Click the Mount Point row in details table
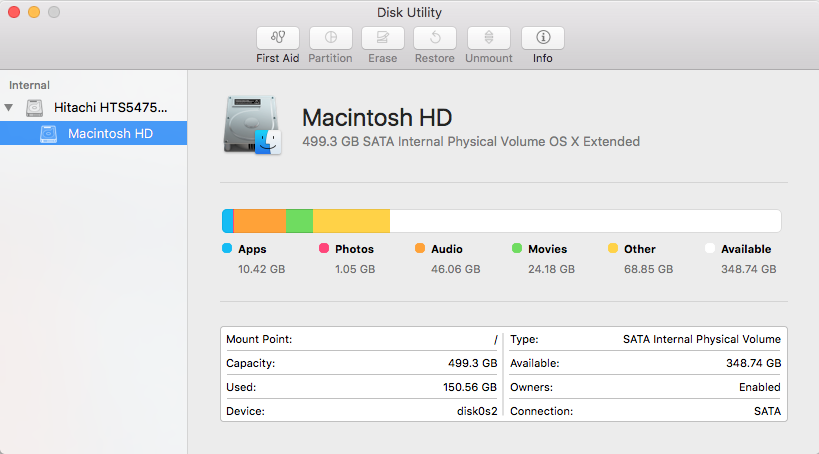This screenshot has height=454, width=819. pos(361,339)
